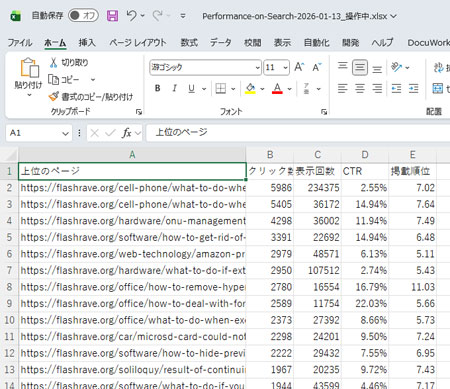Toggle bold formatting
Image resolution: width=450 pixels, height=389 pixels.
click(158, 88)
